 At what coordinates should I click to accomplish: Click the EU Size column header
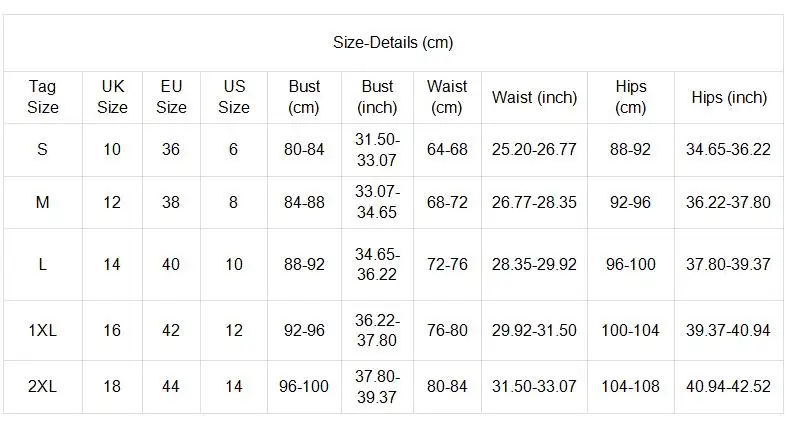[x=171, y=97]
